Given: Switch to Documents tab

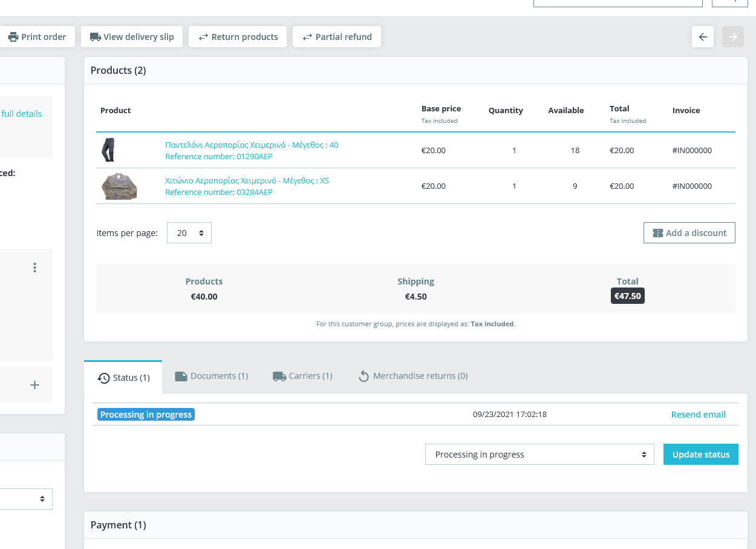Looking at the screenshot, I should click(212, 376).
